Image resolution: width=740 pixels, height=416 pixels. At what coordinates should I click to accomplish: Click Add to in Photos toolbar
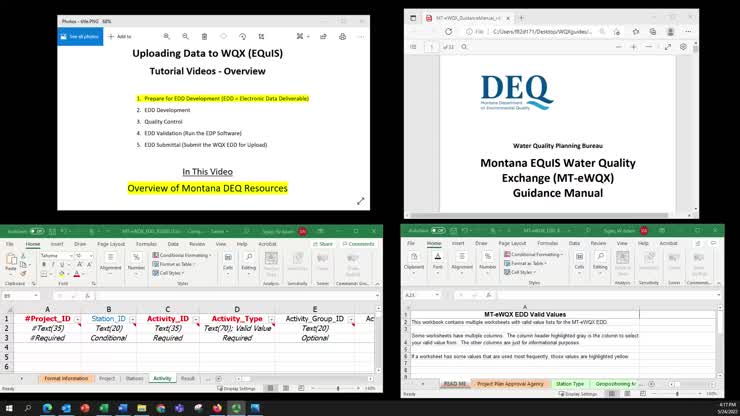coord(120,36)
